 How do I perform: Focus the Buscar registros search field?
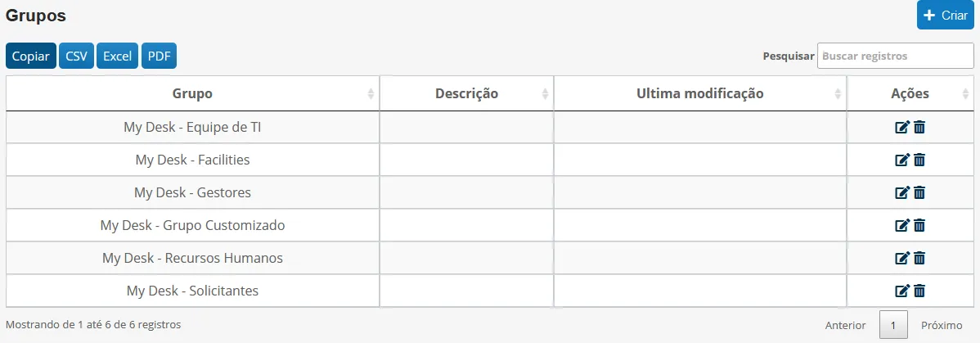895,56
